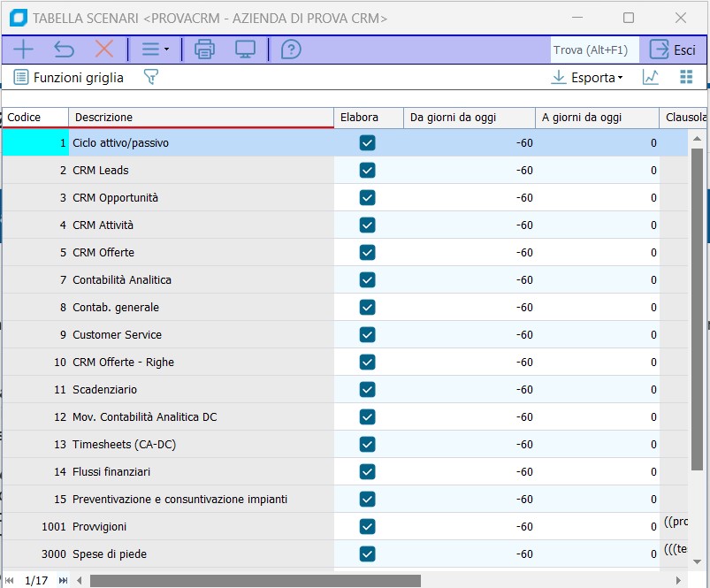Open the chart icon next to Esporta
Viewport: 710px width, 588px height.
click(651, 78)
